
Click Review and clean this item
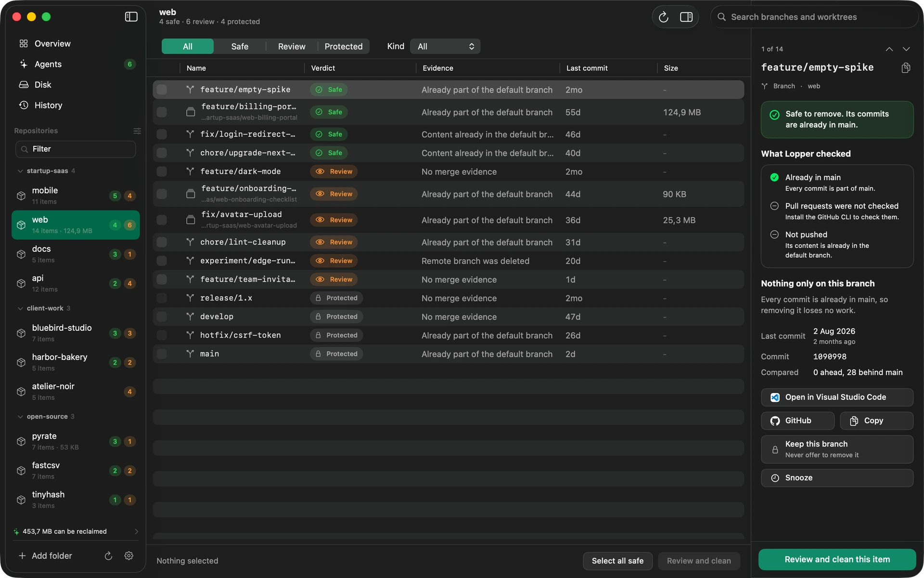837,559
